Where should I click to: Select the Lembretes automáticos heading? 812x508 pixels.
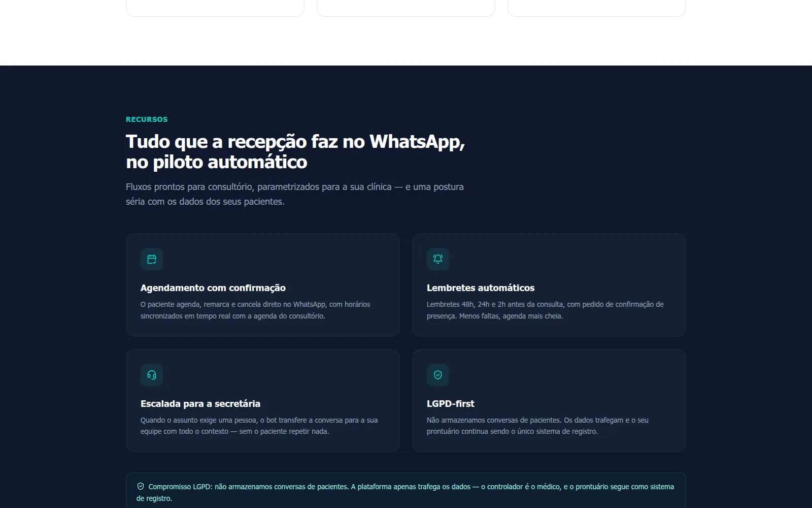[481, 288]
